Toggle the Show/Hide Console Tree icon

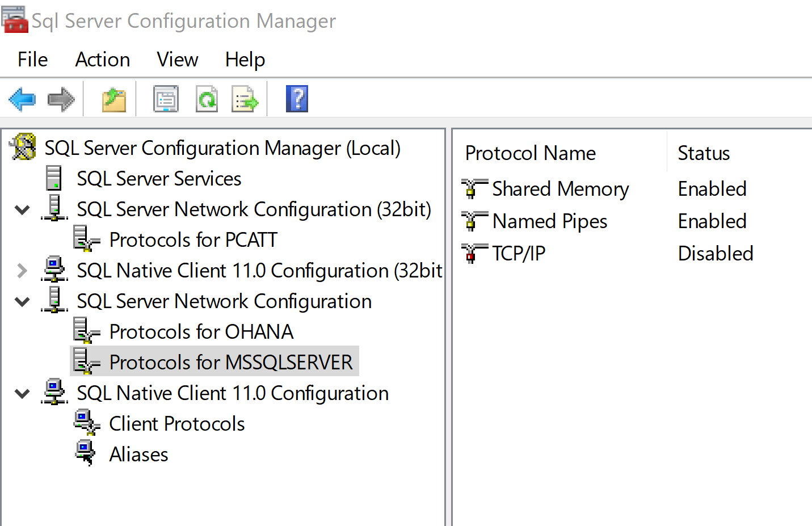pos(165,98)
